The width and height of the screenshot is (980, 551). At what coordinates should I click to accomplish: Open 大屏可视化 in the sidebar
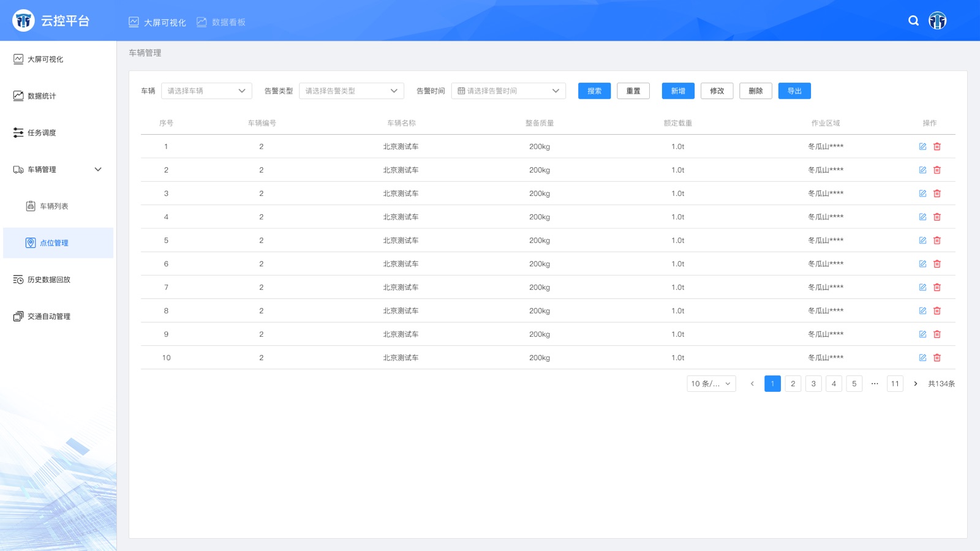tap(58, 59)
